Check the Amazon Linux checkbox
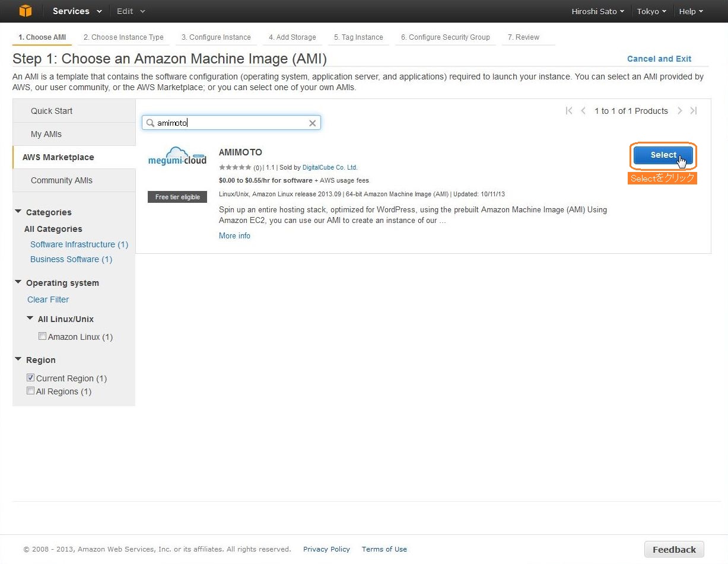The height and width of the screenshot is (564, 728). [x=42, y=336]
